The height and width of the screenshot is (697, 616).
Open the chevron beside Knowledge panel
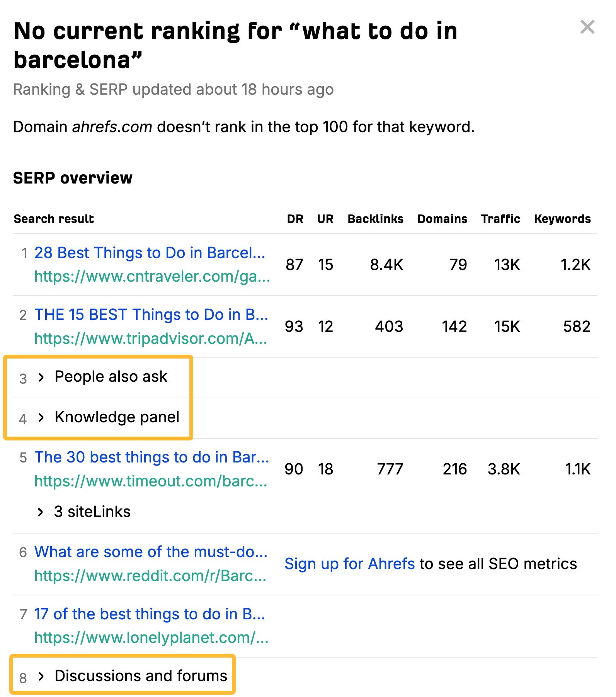click(41, 417)
